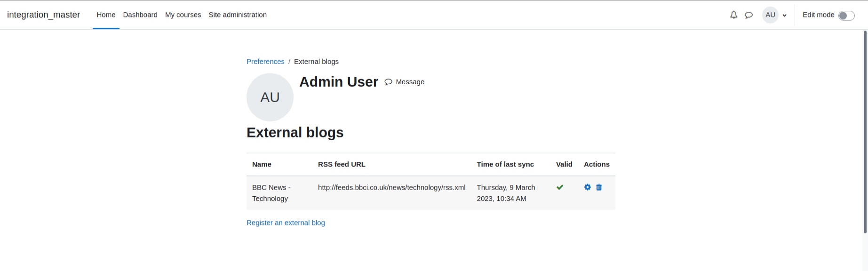
Task: Open the notifications bell icon
Action: (x=733, y=15)
